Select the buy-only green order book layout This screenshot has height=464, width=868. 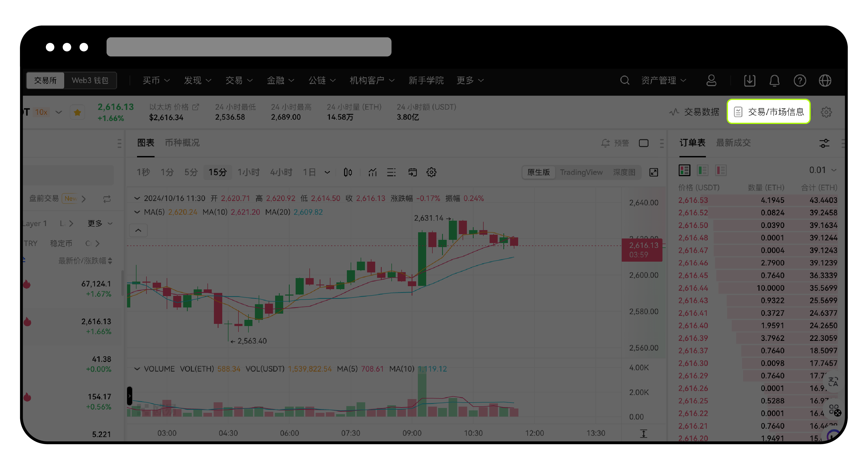(703, 170)
